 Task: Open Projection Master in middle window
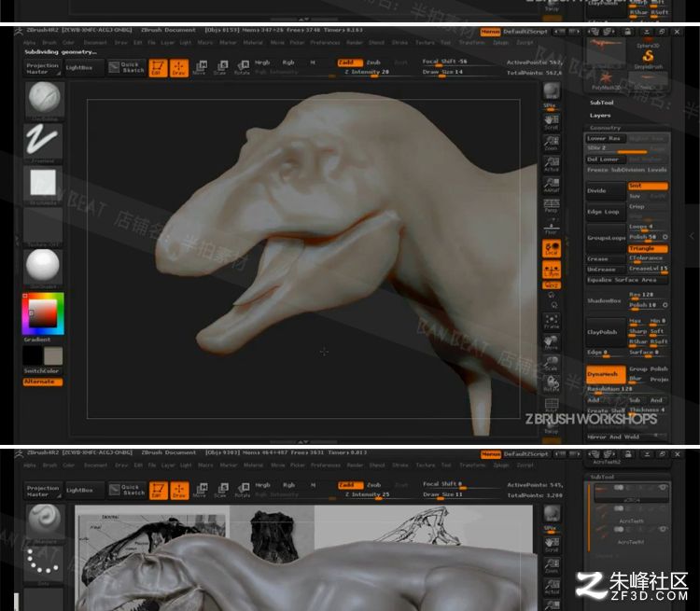[42, 68]
